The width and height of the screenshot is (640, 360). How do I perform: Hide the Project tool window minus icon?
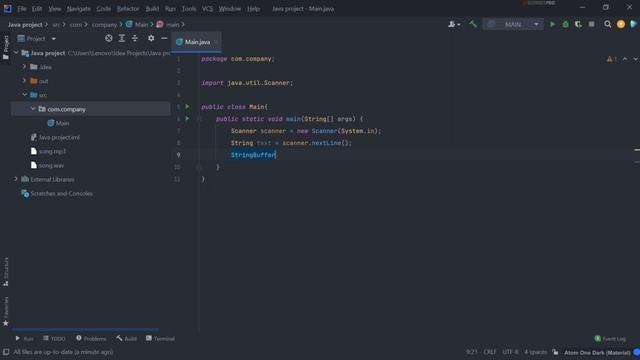(x=164, y=38)
